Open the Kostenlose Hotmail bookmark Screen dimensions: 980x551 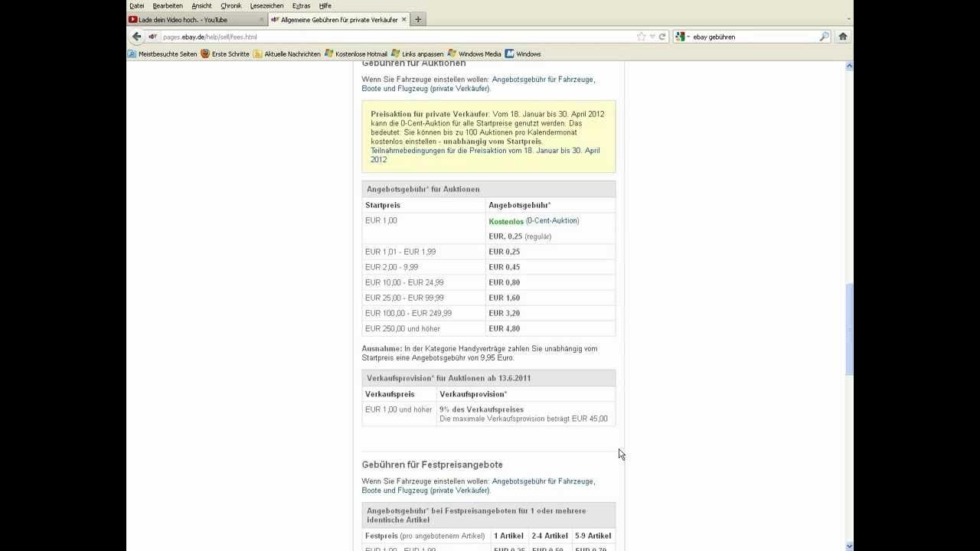pyautogui.click(x=356, y=54)
